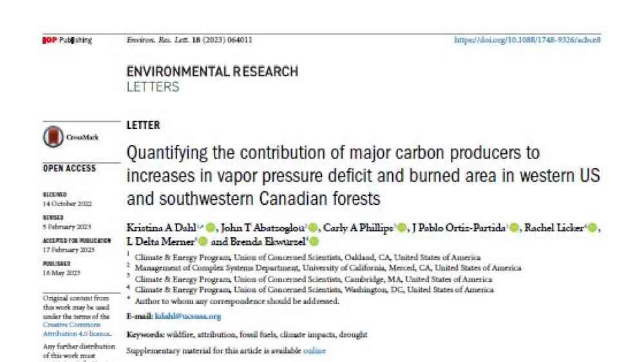The image size is (644, 362).
Task: Click the IOP Publishing logo
Action: [x=68, y=41]
